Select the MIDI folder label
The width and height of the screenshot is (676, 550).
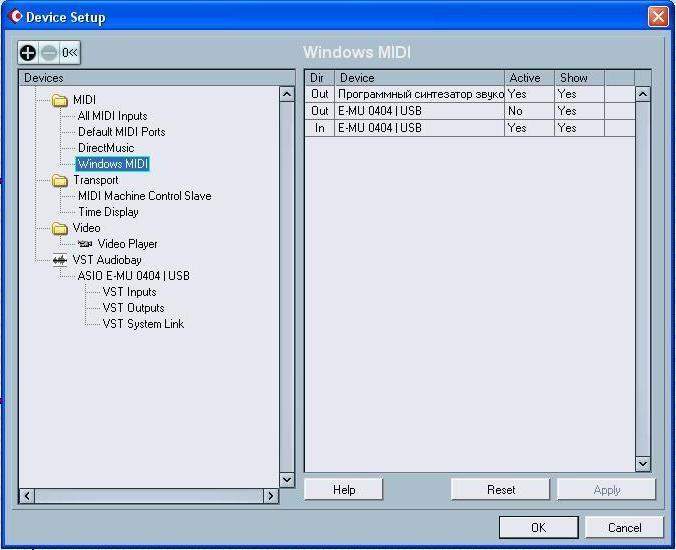84,100
